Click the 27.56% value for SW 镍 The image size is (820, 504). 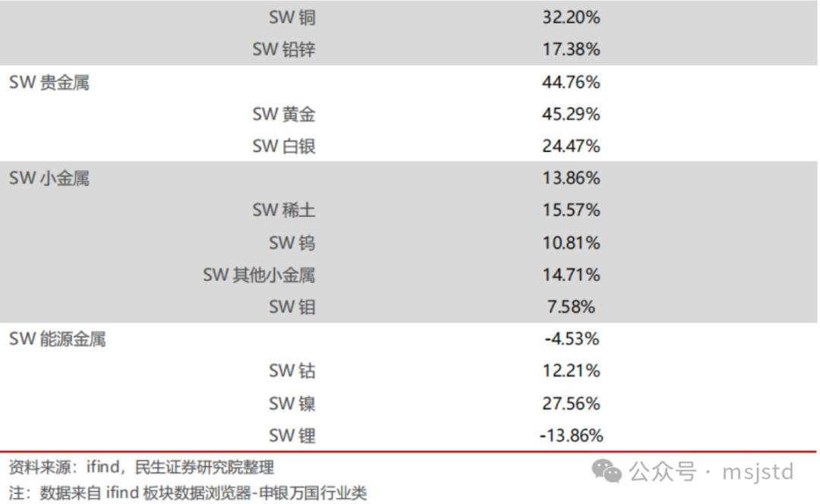coord(571,404)
